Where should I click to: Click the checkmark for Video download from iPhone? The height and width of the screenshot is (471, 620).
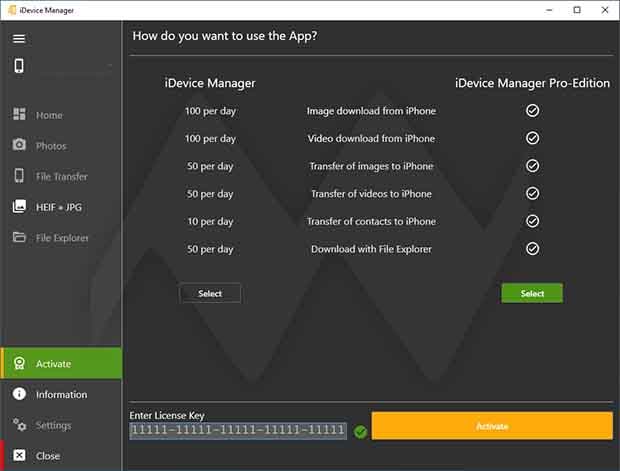click(532, 138)
